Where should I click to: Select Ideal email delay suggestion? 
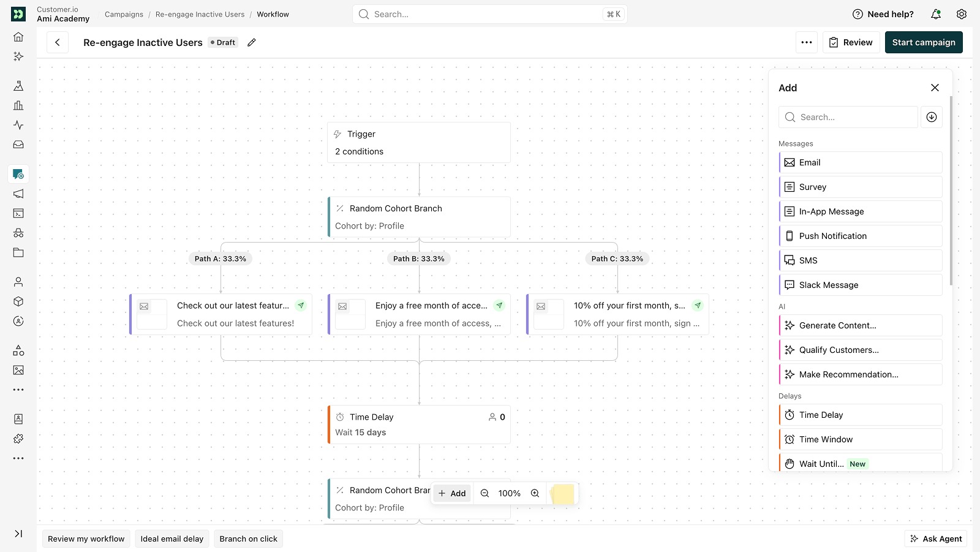172,539
